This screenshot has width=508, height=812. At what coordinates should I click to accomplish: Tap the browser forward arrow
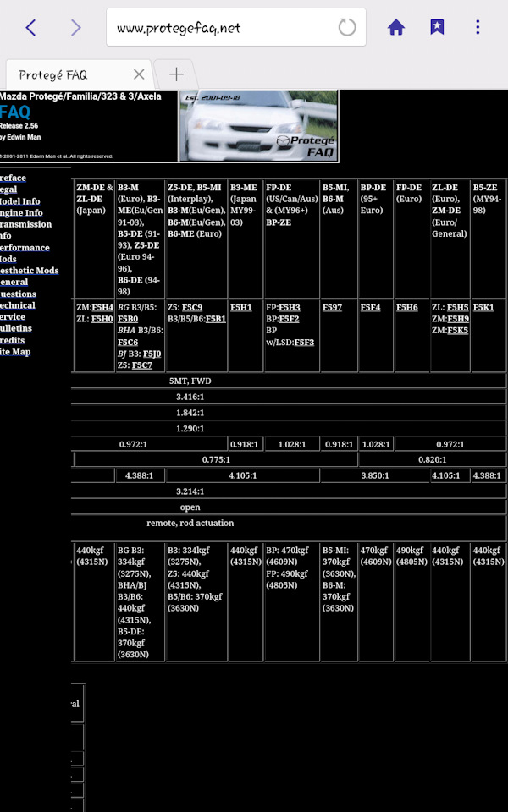[76, 27]
